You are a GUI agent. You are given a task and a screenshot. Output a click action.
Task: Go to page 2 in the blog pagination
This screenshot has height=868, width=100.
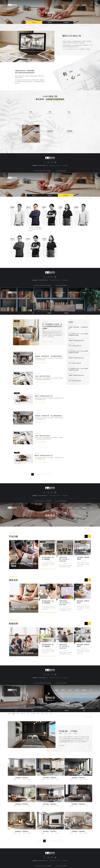(x=36, y=474)
